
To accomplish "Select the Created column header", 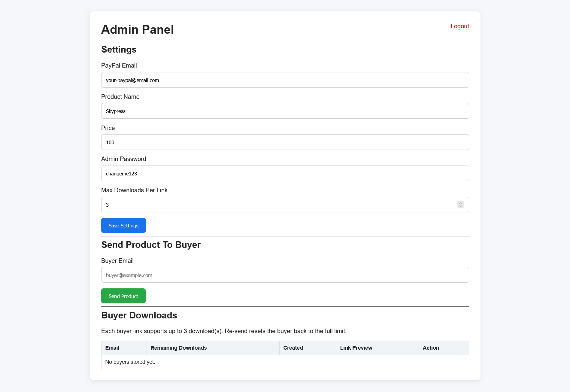I will [x=293, y=348].
